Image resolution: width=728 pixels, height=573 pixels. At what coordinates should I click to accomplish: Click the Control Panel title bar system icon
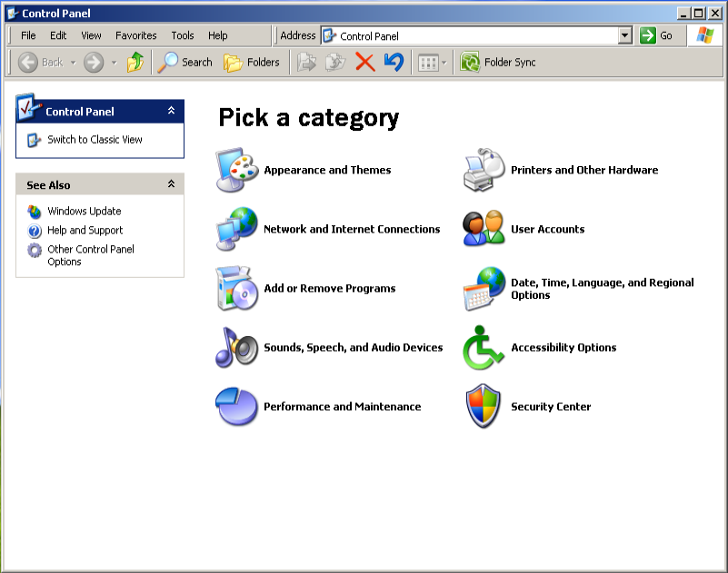(13, 13)
